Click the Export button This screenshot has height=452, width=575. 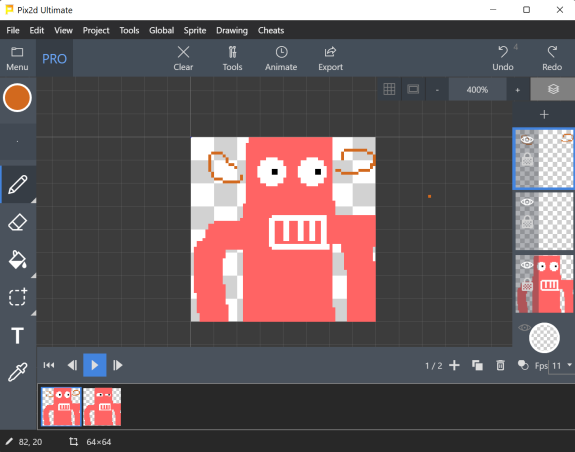(330, 59)
